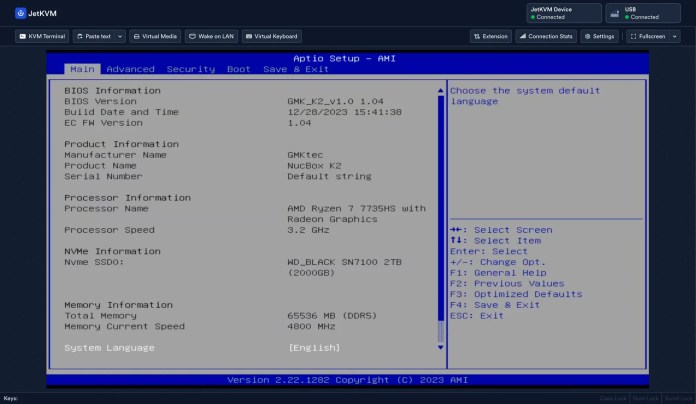
Task: Click the Version 2.22.1282 copyright footer
Action: pyautogui.click(x=348, y=380)
